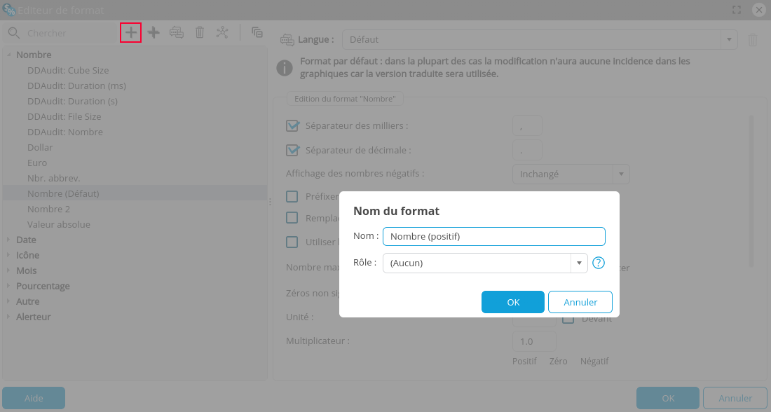Click into the Nom text field
Viewport: 771px width, 412px height.
(494, 236)
